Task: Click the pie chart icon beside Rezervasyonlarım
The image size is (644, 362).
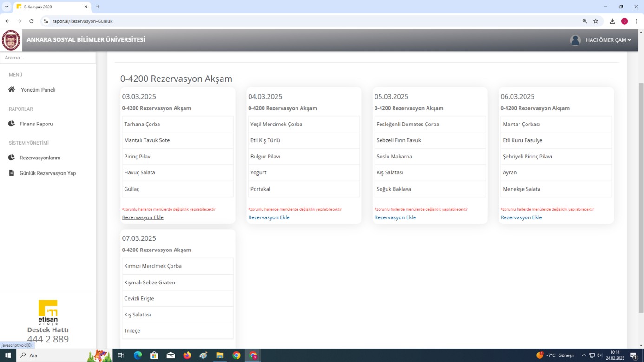Action: pos(12,158)
